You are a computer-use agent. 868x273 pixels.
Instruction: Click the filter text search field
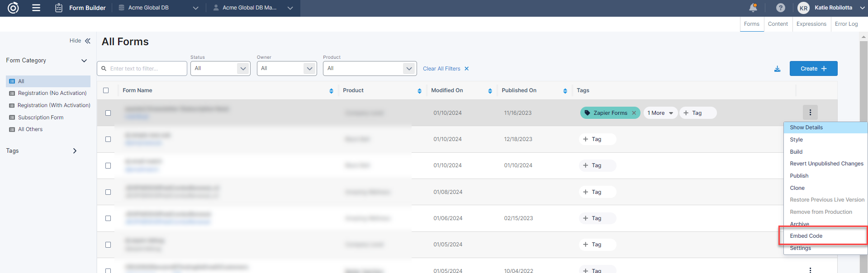click(x=142, y=69)
